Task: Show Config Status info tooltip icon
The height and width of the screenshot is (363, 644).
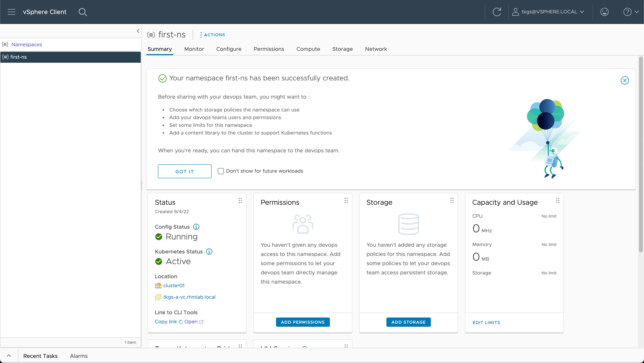Action: 196,227
